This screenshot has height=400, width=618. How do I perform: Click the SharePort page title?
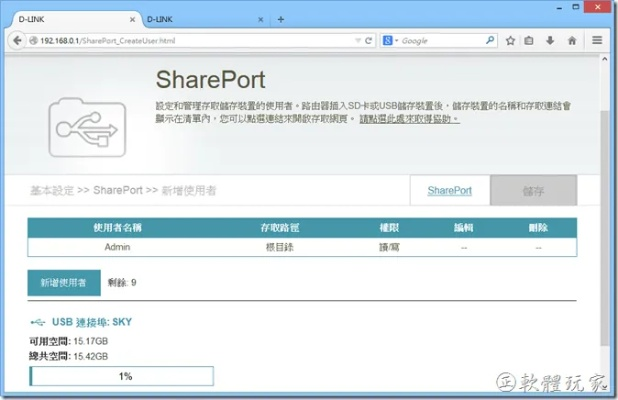(x=210, y=80)
